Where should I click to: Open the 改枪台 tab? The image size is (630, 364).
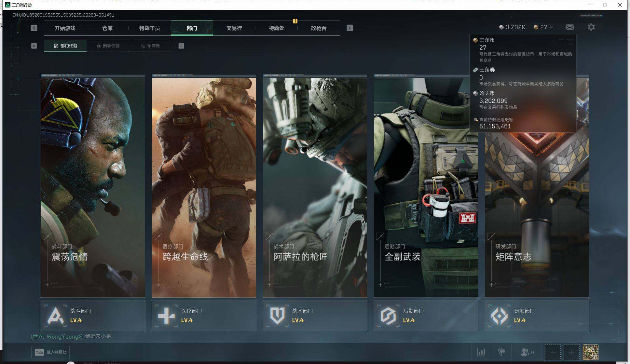tap(319, 28)
